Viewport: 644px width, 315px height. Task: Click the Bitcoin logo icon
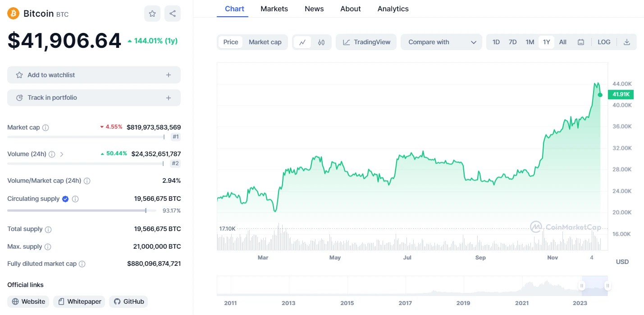[x=12, y=13]
